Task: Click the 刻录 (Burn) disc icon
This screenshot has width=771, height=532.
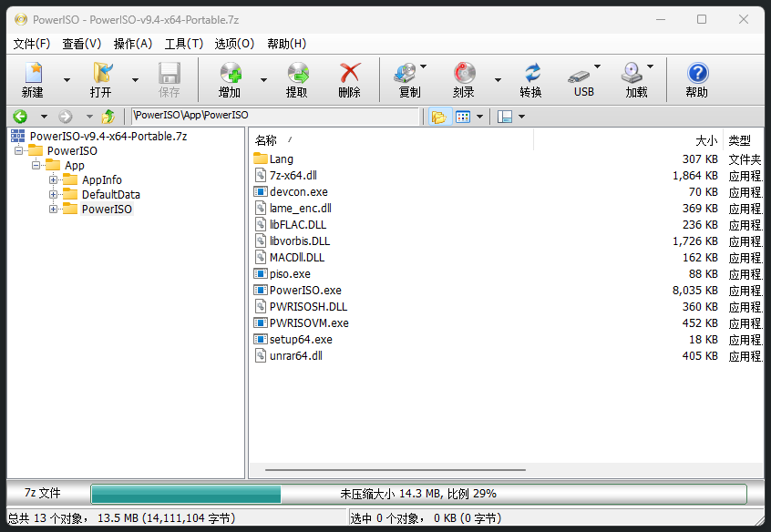Action: click(x=464, y=73)
